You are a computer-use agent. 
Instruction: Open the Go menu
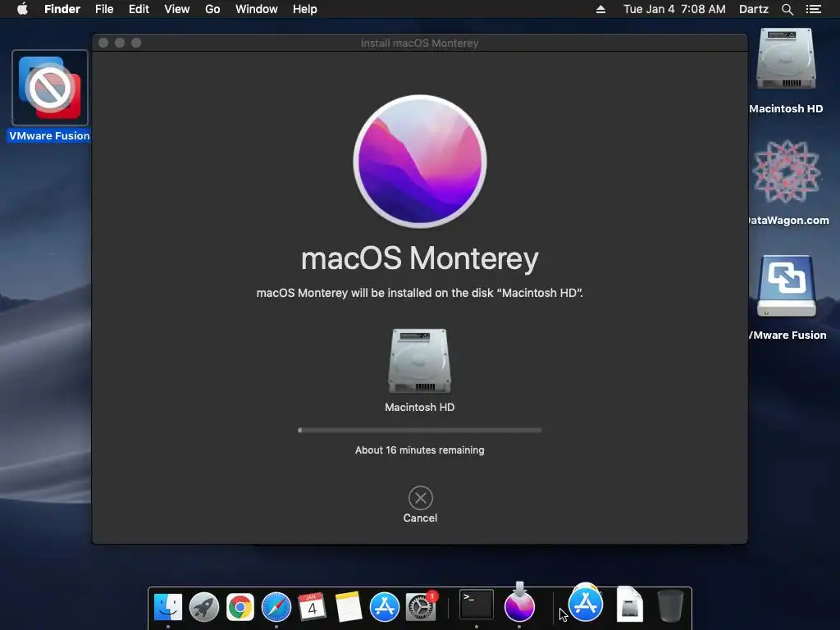(212, 9)
